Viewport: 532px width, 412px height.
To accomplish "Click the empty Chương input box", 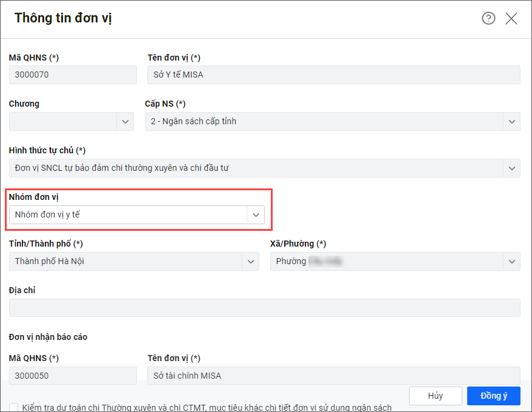I will coord(62,121).
